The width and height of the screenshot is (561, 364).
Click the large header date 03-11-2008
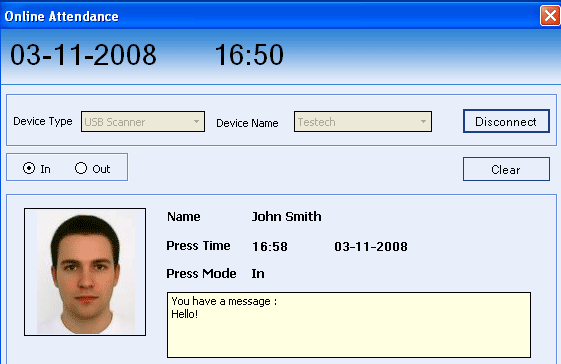(83, 55)
